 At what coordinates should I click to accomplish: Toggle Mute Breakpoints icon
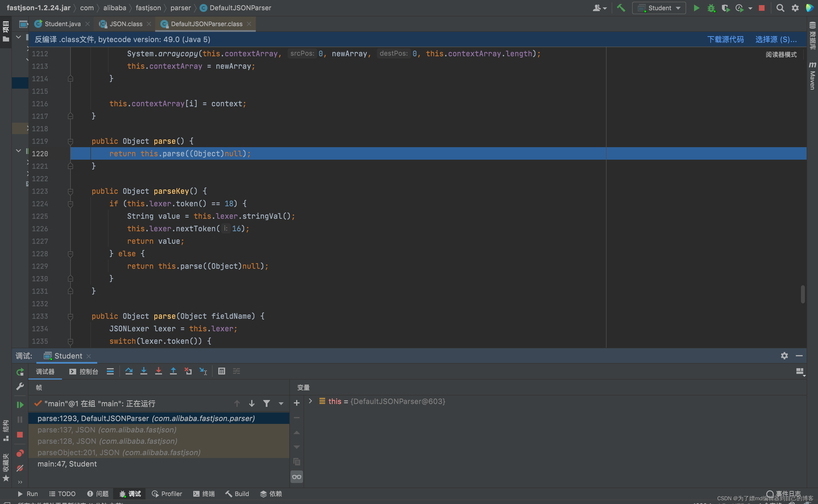point(20,468)
